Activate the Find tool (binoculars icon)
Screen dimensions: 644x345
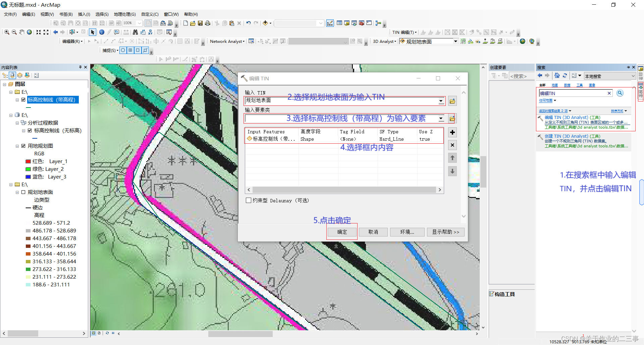click(x=135, y=32)
